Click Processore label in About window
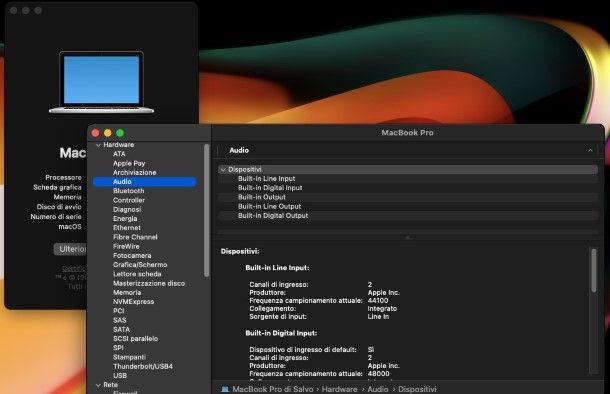This screenshot has height=394, width=610. [63, 177]
